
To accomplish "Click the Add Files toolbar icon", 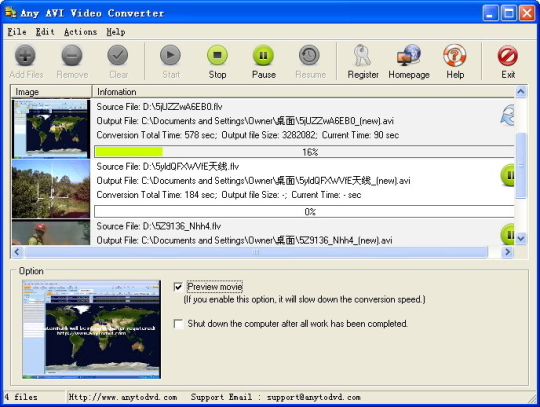I will (x=25, y=55).
